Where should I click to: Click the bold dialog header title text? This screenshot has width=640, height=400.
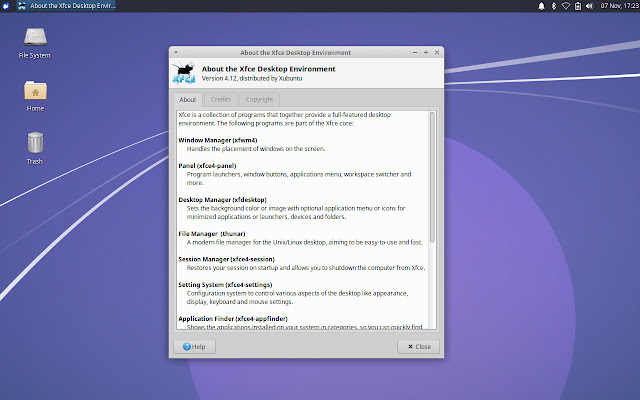269,69
